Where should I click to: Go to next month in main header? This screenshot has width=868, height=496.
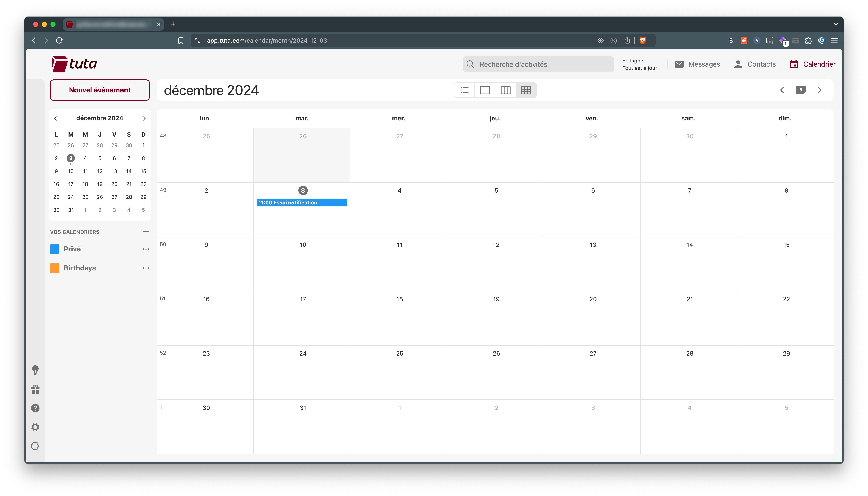[820, 90]
